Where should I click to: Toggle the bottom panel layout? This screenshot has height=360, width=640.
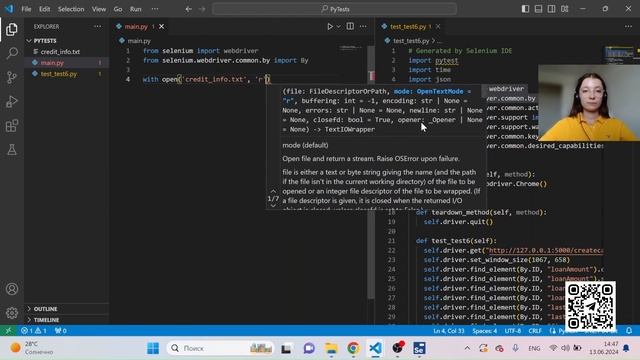tap(538, 9)
